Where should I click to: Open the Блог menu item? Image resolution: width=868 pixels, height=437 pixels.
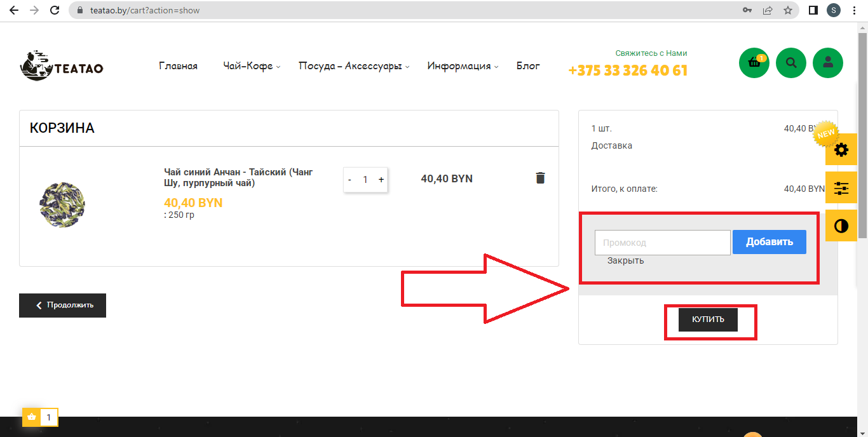(x=528, y=65)
